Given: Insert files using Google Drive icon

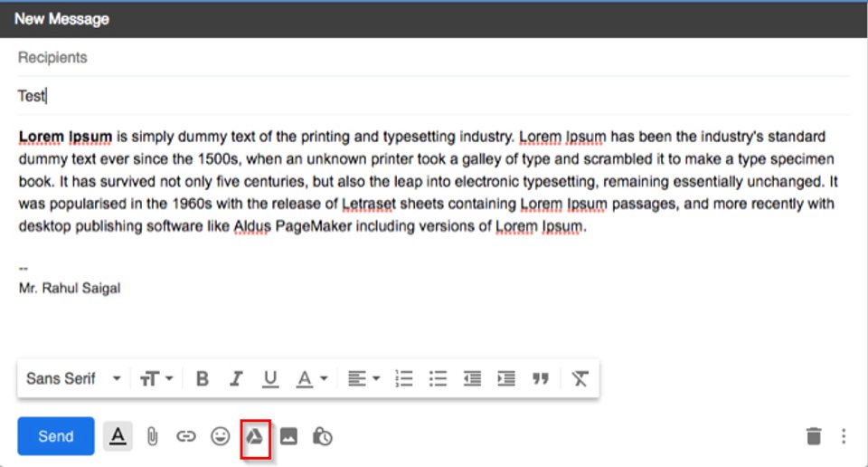Looking at the screenshot, I should [255, 437].
